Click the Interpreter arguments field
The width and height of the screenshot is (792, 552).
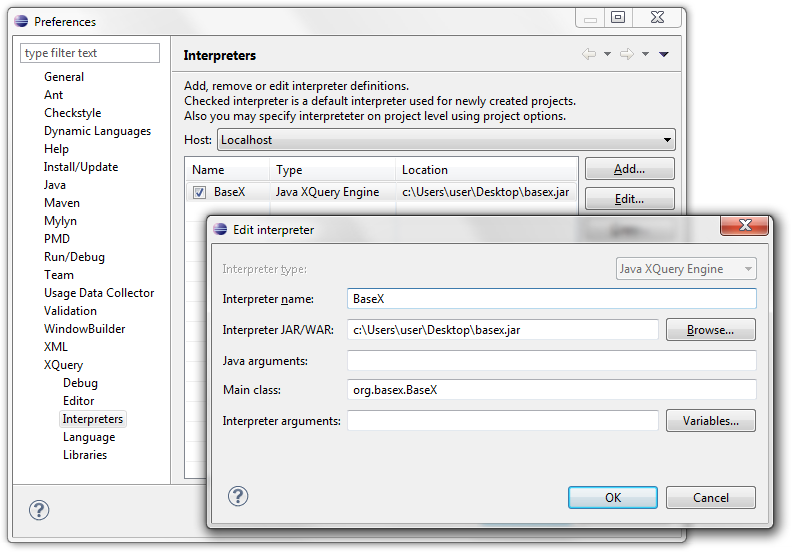[503, 421]
